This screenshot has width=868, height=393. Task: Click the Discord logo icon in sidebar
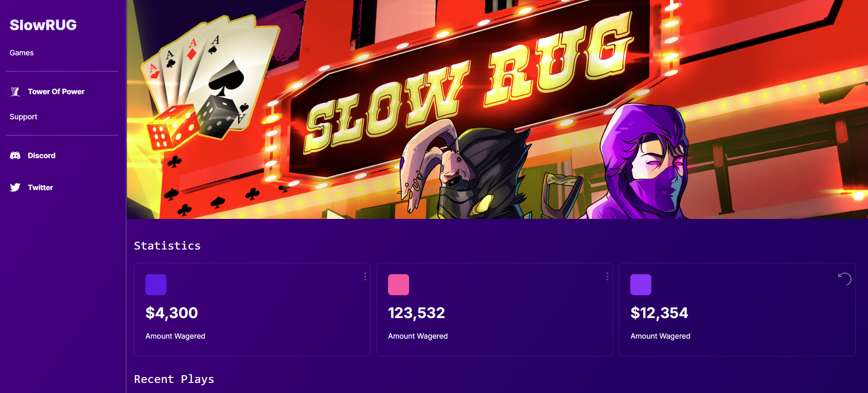click(x=15, y=156)
